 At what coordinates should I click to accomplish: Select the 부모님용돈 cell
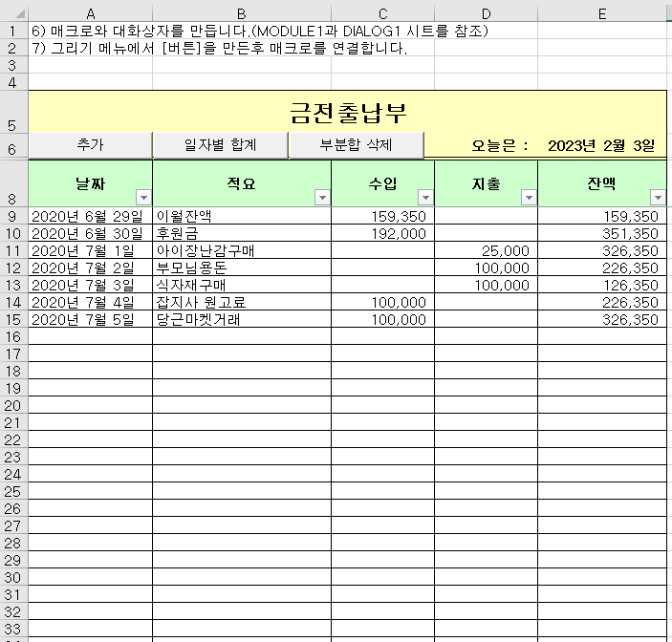(x=242, y=267)
